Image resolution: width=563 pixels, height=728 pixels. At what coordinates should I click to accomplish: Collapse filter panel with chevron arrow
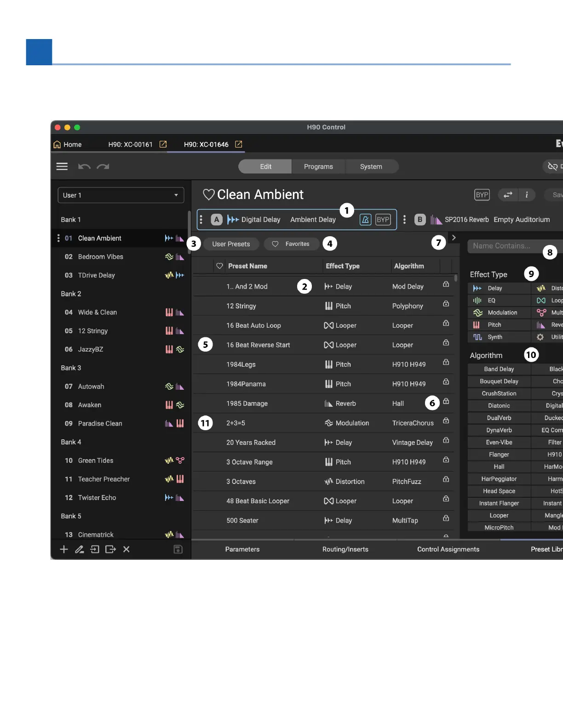[454, 238]
